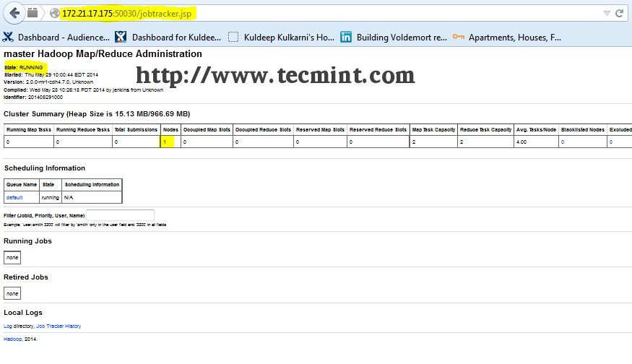Click the Excluded Nodes value 0 link
632x364 pixels.
(611, 142)
